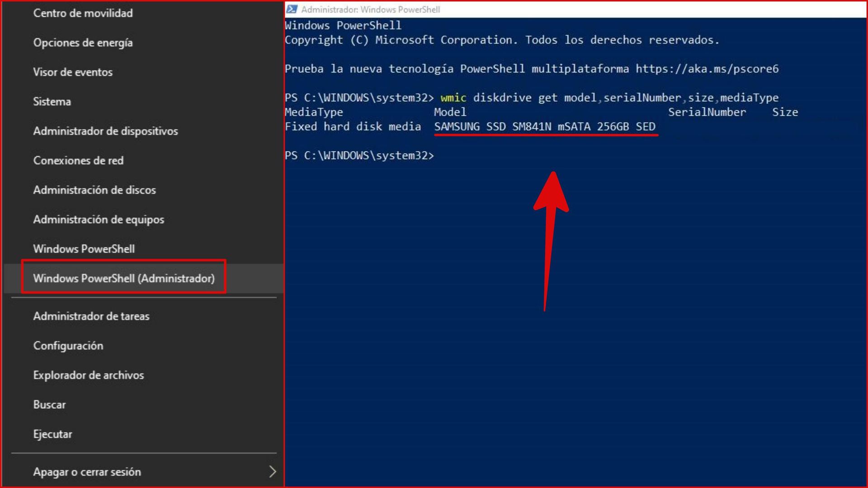Select Conexiones de red
The width and height of the screenshot is (868, 488).
[78, 160]
